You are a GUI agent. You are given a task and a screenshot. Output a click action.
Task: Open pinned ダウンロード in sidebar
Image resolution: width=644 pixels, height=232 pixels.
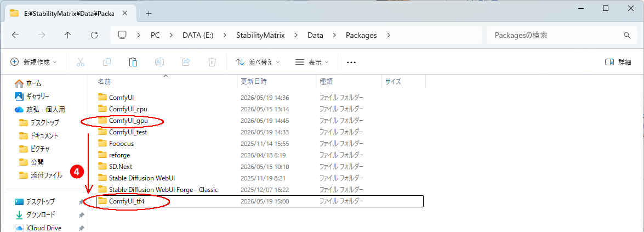35,215
